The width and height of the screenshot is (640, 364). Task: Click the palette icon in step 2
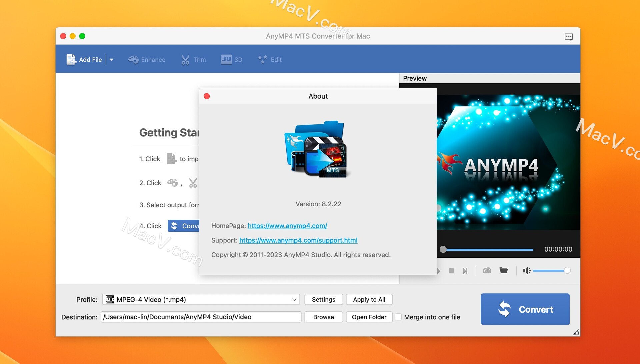pos(172,182)
